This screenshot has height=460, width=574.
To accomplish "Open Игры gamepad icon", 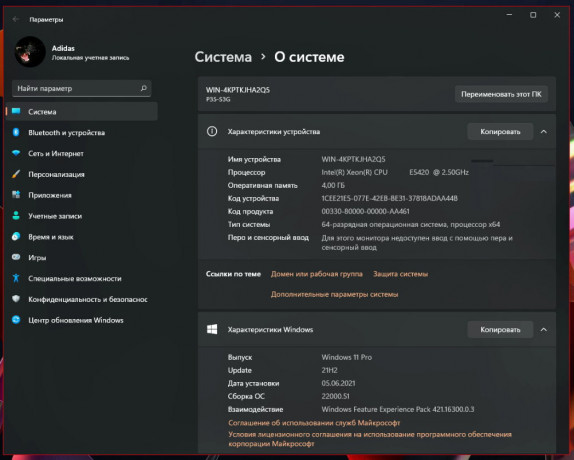I will [16, 257].
